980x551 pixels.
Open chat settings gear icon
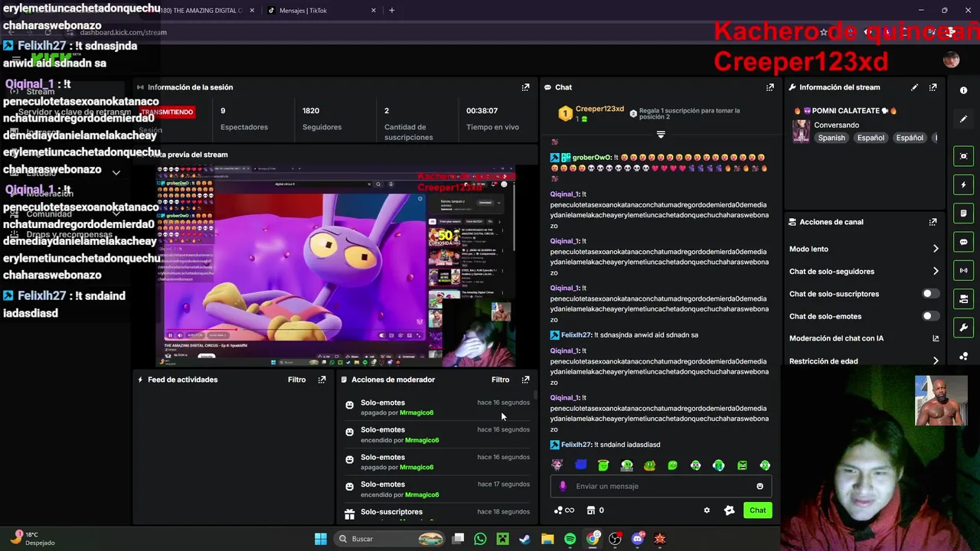pyautogui.click(x=707, y=510)
